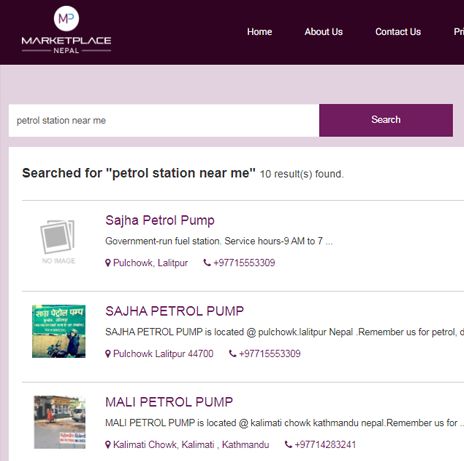Click the NO IMAGE placeholder icon
Viewport: 464px width, 461px height.
coord(58,241)
